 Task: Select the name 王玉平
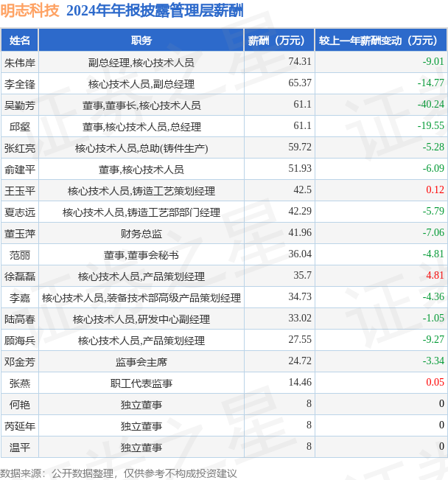20,191
